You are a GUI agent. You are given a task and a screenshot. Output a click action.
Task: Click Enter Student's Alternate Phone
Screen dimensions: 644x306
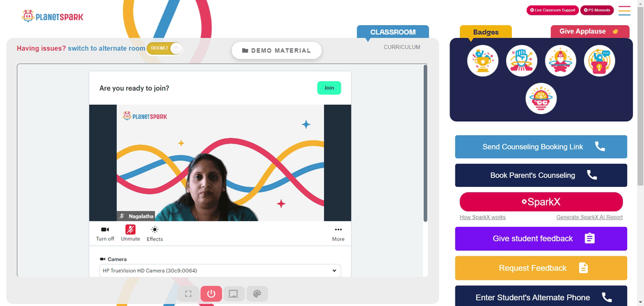coord(541,296)
